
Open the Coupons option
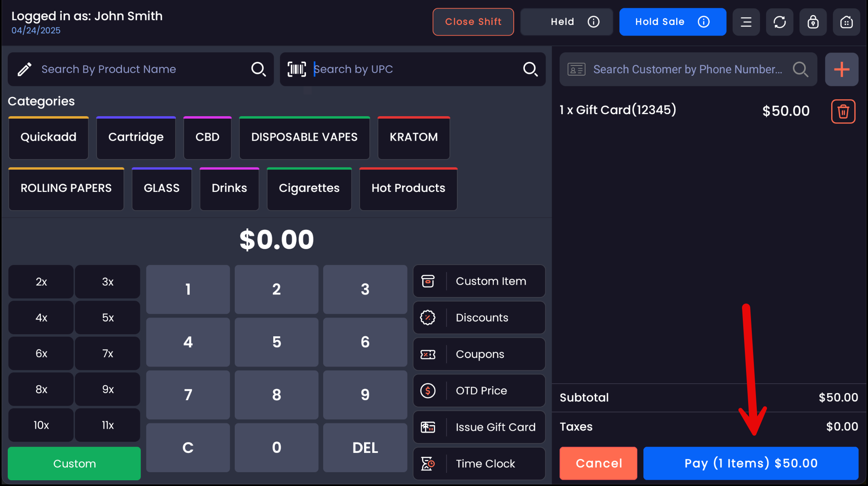click(479, 354)
